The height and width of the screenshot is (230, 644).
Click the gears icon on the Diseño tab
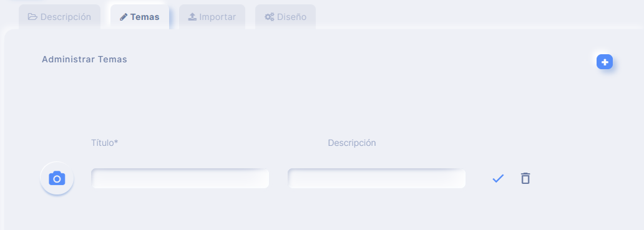270,17
